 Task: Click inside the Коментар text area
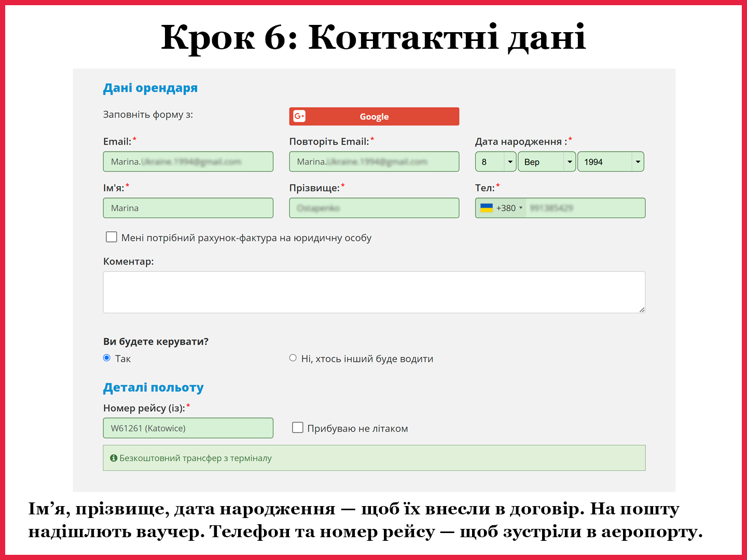pos(374,292)
